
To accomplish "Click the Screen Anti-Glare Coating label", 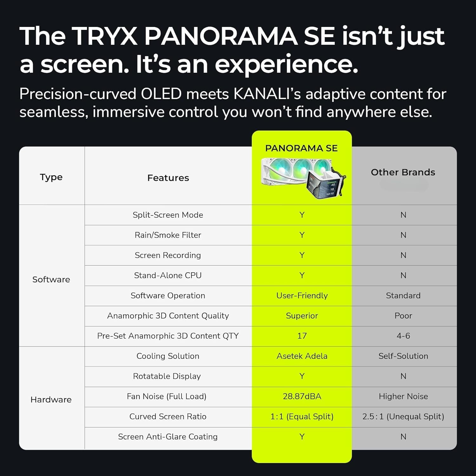I will (168, 437).
